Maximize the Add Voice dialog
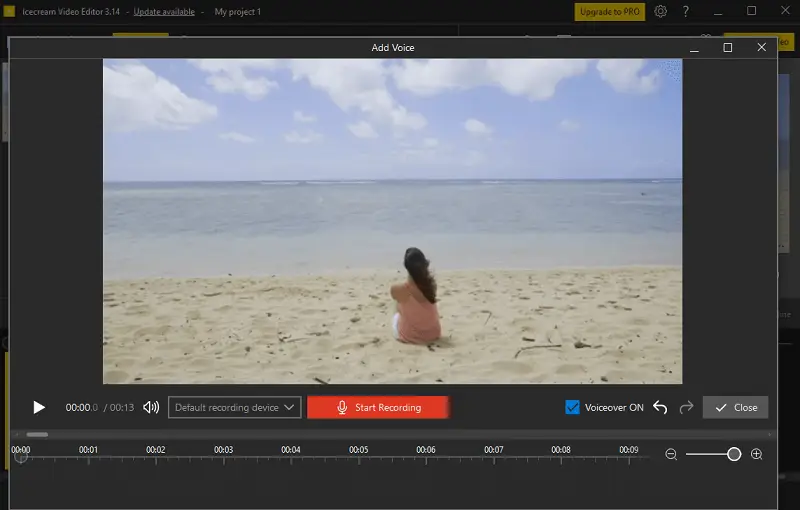800x510 pixels. coord(728,47)
